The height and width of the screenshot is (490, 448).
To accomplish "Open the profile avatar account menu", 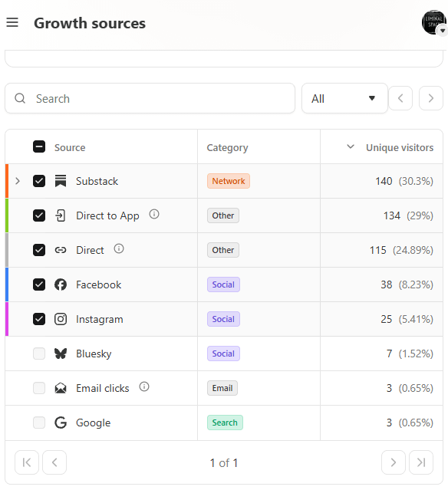I will [434, 22].
